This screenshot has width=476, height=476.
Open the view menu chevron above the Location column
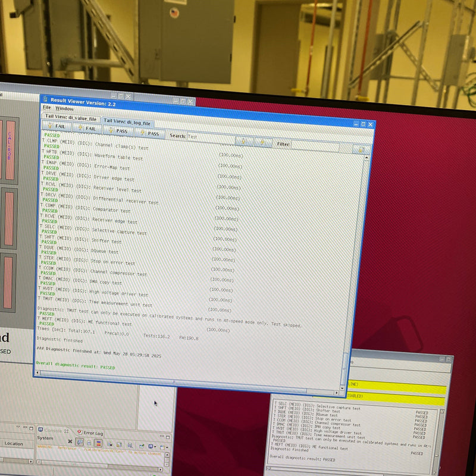click(18, 427)
